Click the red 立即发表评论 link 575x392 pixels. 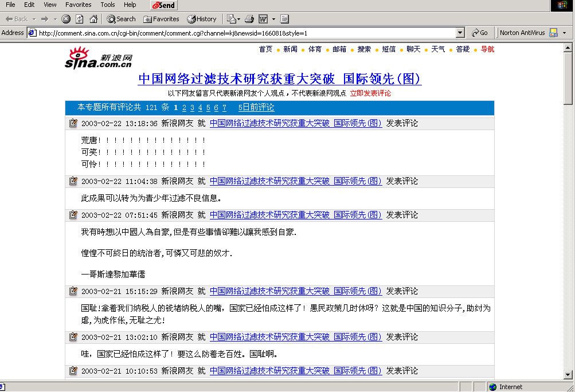coord(370,93)
